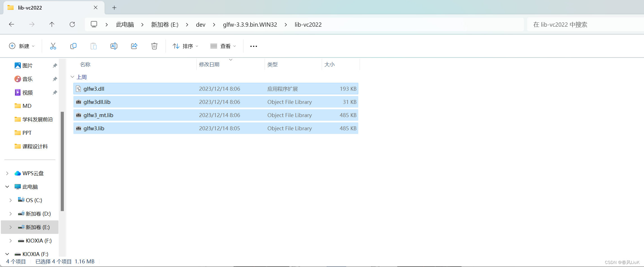The image size is (644, 267).
Task: Click the glfw3.lib file icon
Action: [78, 128]
